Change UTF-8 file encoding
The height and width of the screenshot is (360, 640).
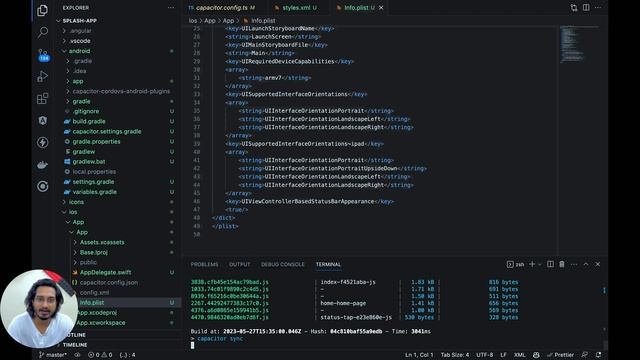pos(484,355)
